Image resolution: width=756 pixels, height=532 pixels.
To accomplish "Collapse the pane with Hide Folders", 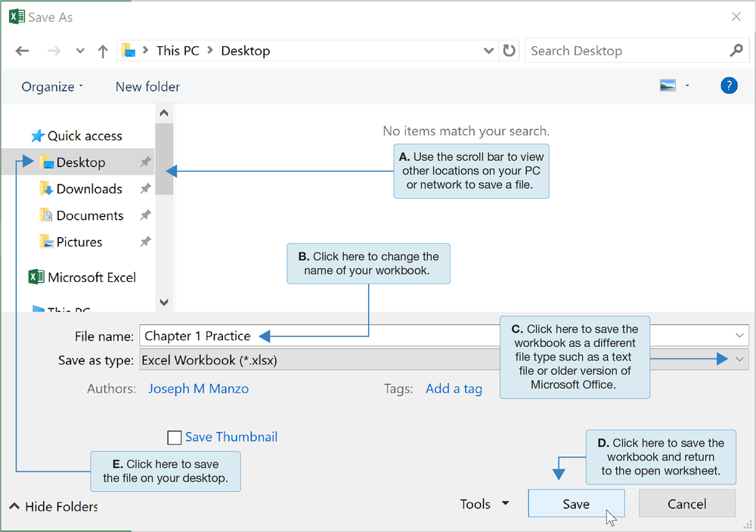I will tap(60, 506).
